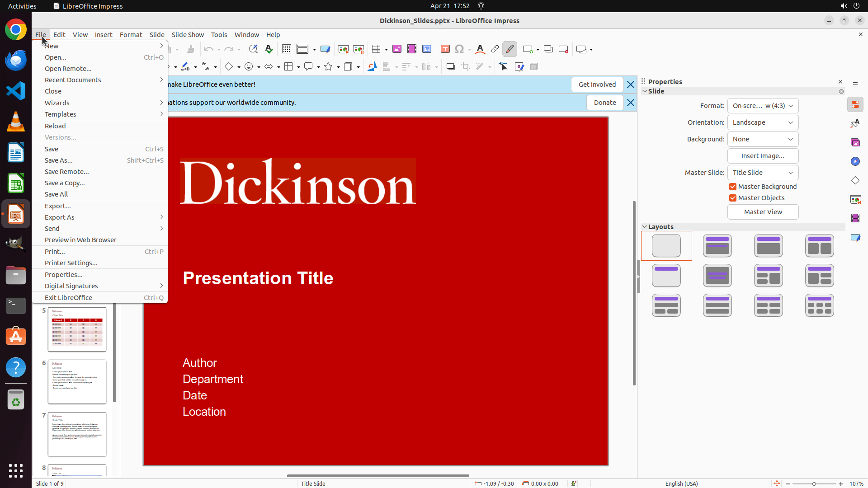
Task: Open the Orientation Landscape dropdown
Action: tap(763, 122)
